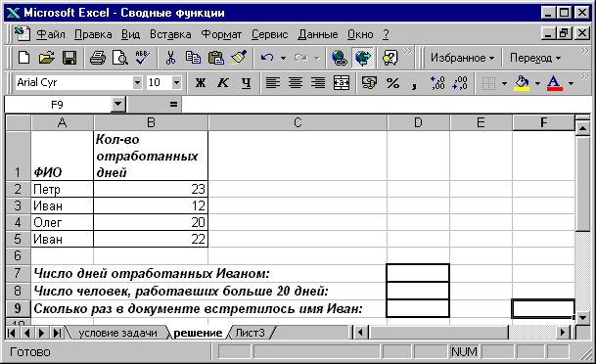Open the borders dropdown arrow
This screenshot has width=596, height=364.
504,83
